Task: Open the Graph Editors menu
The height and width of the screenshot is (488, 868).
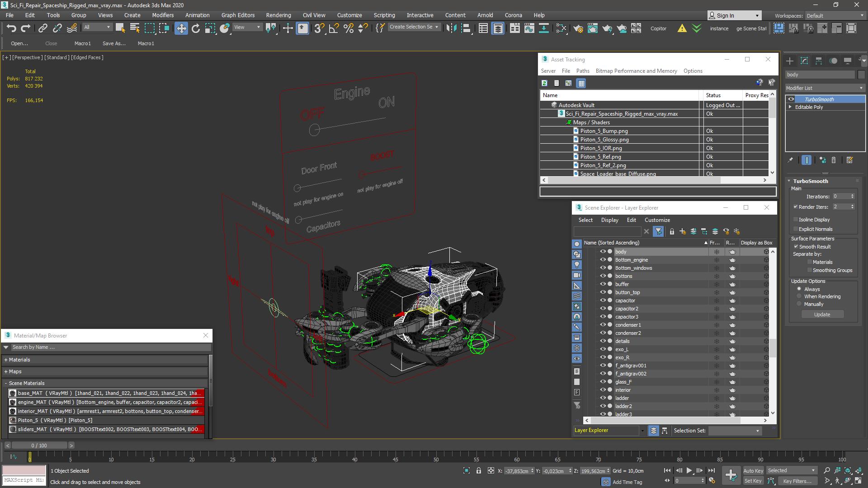Action: pos(238,15)
